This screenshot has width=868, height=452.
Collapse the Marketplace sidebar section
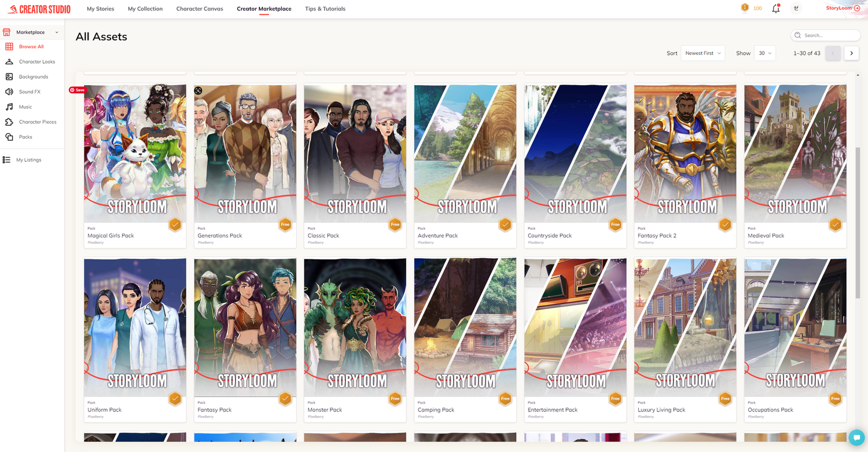[x=57, y=32]
